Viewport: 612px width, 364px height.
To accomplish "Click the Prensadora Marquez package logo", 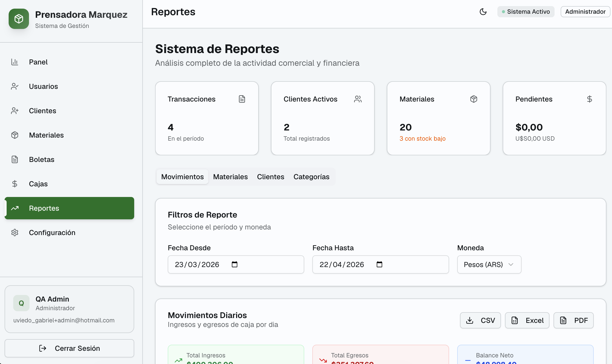I will 19,19.
